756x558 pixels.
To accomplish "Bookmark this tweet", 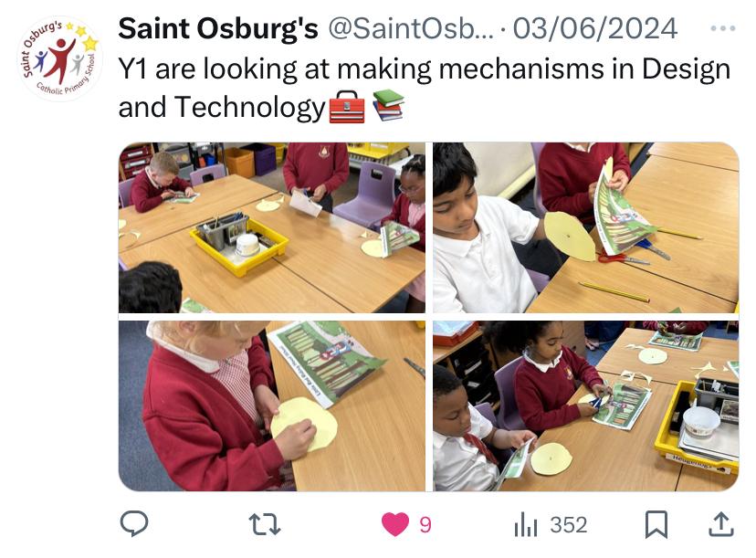I will [x=656, y=524].
